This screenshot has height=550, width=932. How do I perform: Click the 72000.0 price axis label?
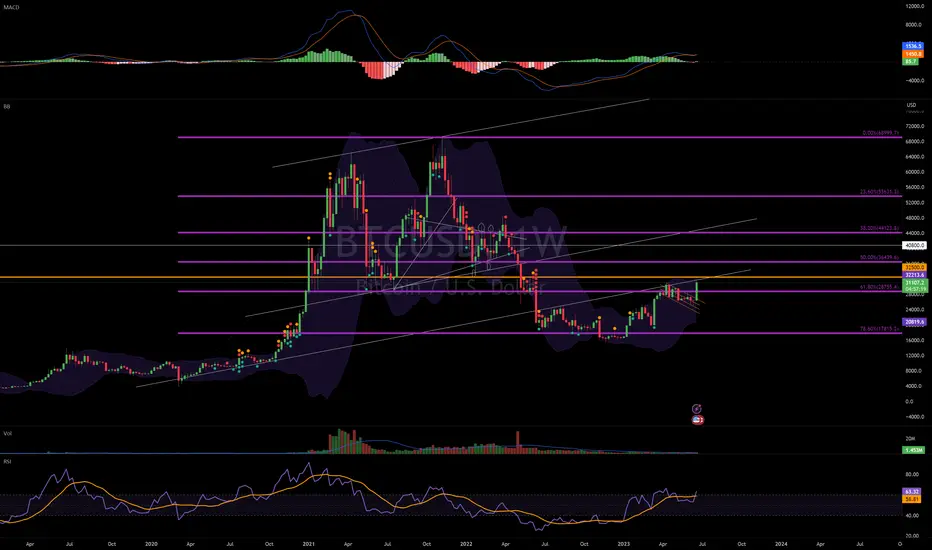(915, 126)
